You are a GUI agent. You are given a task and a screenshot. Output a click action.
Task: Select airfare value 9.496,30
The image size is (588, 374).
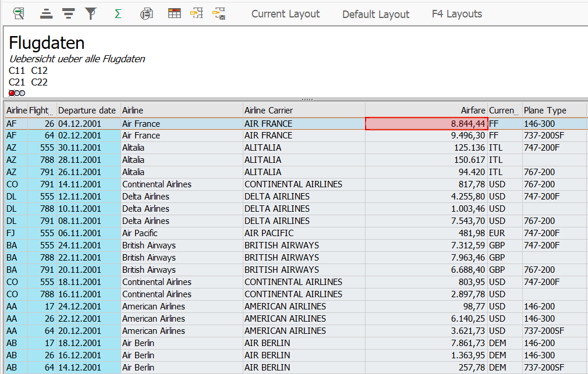(x=426, y=136)
